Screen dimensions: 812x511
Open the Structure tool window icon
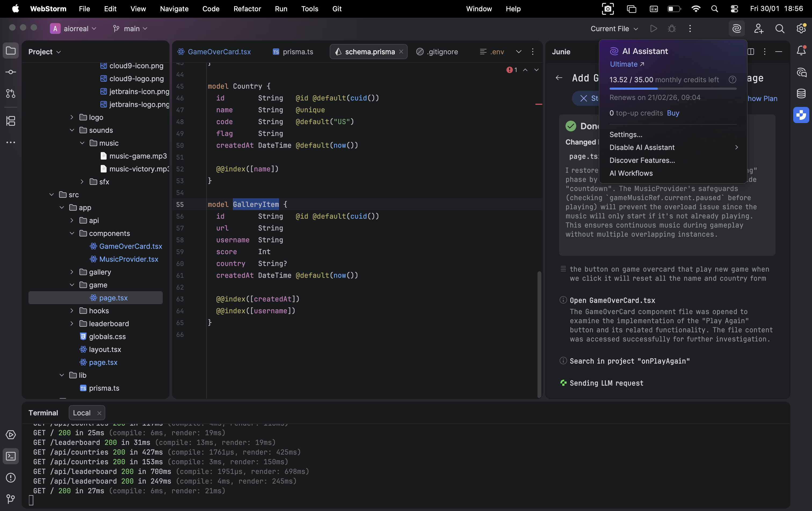coord(11,121)
